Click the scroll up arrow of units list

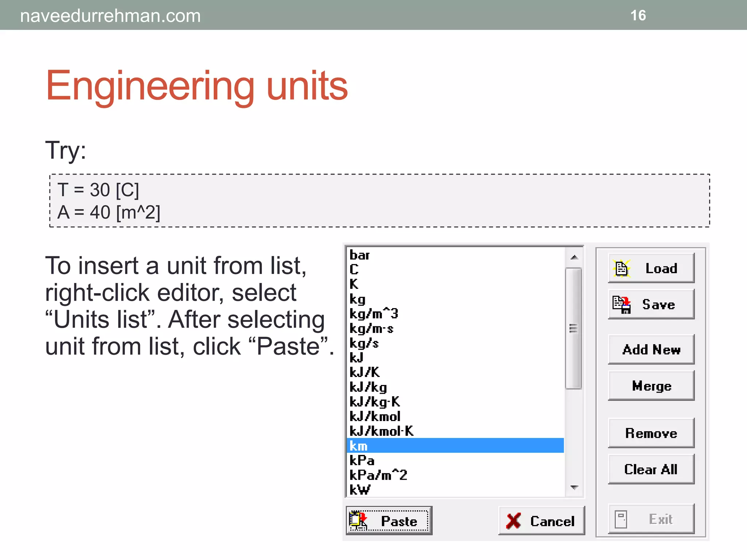point(574,257)
